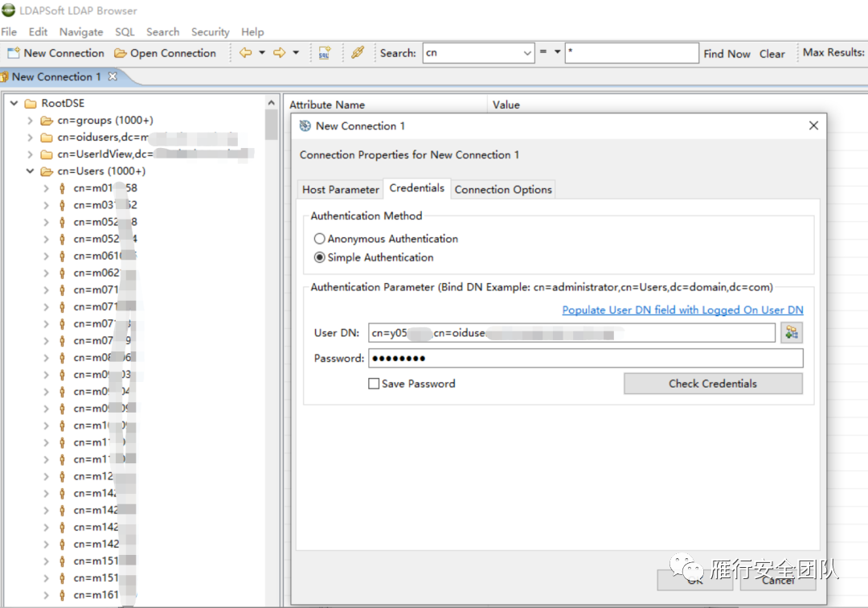
Task: Open the Forward arrow history dropdown
Action: tap(296, 52)
